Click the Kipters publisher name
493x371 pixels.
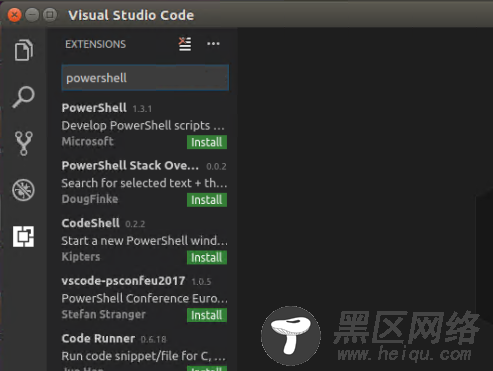tap(81, 257)
